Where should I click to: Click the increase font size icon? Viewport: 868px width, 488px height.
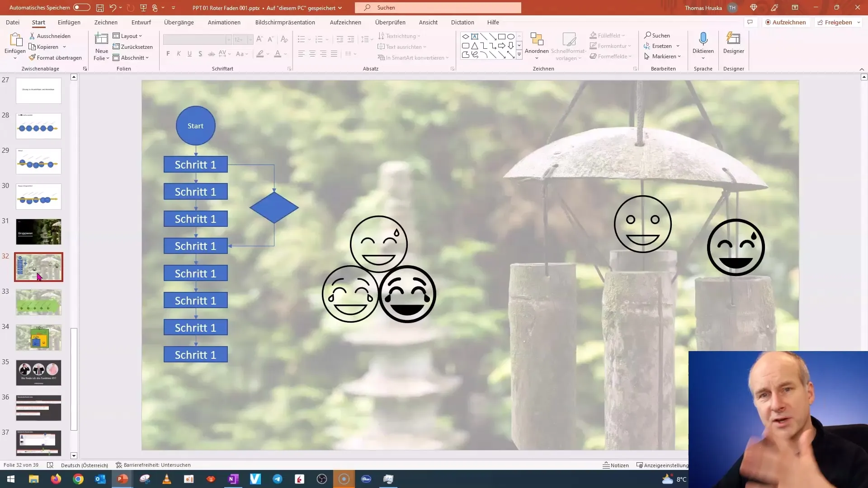coord(259,39)
